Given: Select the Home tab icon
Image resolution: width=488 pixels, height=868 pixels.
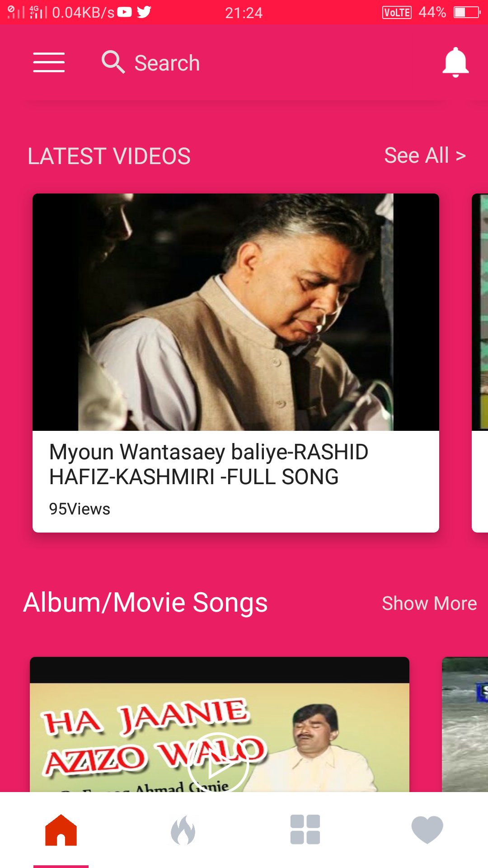Looking at the screenshot, I should (x=61, y=830).
